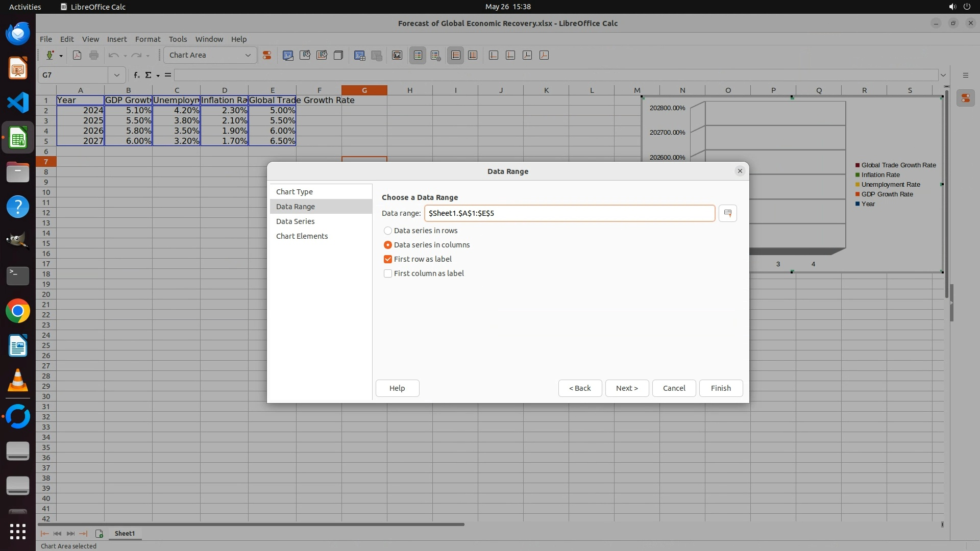This screenshot has height=551, width=980.
Task: Click the Finish button
Action: pos(720,388)
